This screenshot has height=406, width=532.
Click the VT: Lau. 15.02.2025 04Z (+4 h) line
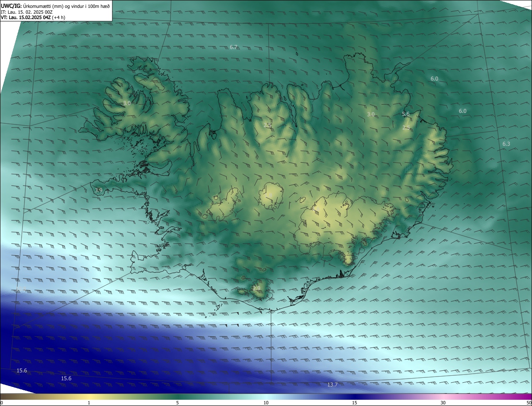point(33,17)
